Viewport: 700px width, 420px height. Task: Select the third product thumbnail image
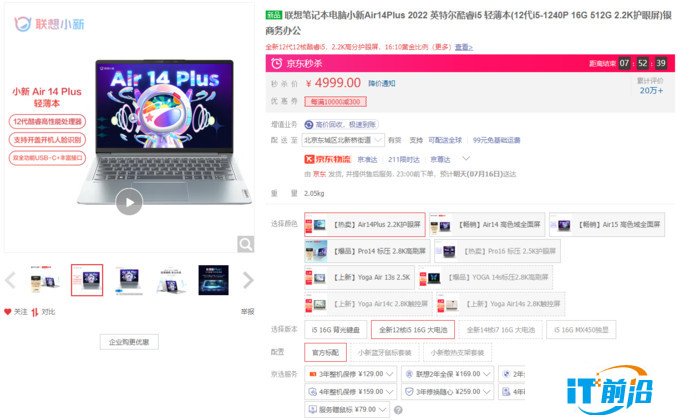129,280
